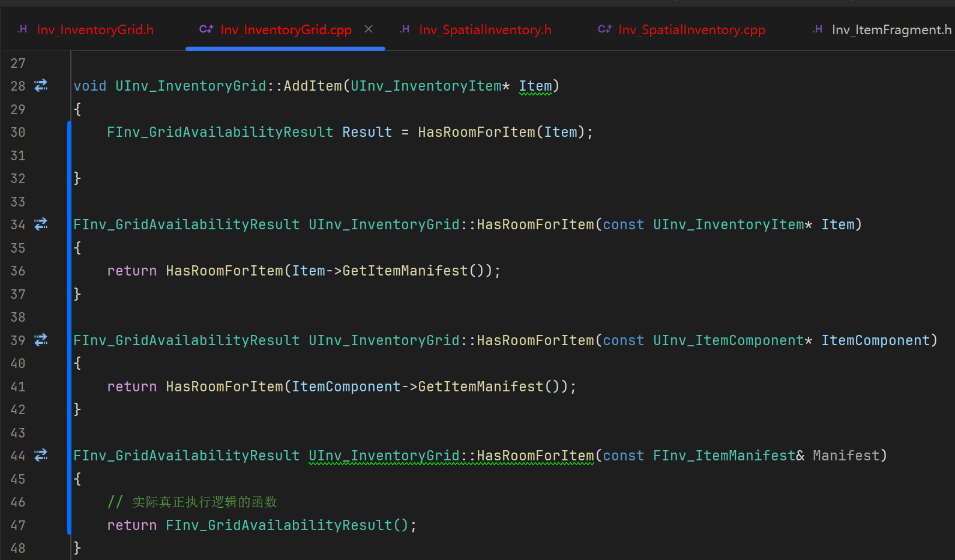Click the declaration navigation gutter icon on line 39
The width and height of the screenshot is (955, 560).
[41, 340]
